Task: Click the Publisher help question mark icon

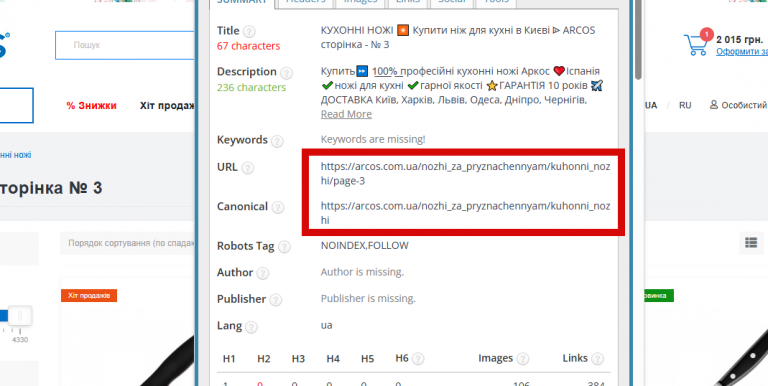Action: 276,300
